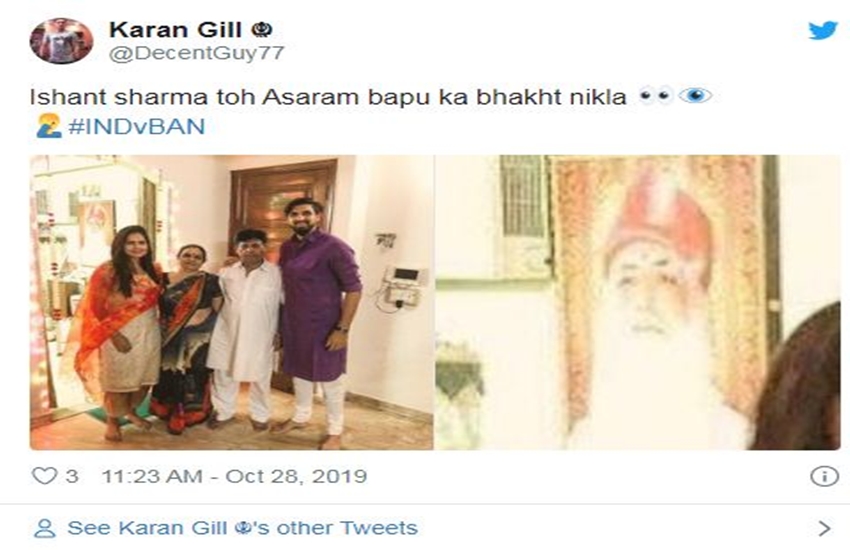Image resolution: width=850 pixels, height=550 pixels.
Task: Open the 11:23 AM - Oct 28, 2019 timestamp
Action: coord(234,476)
